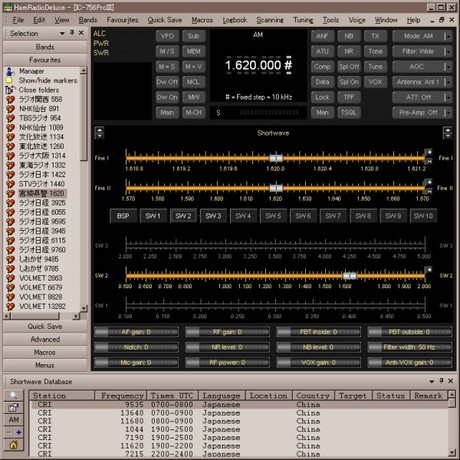Open the Tools menu
Viewport: 460px width, 460px height.
[x=331, y=20]
